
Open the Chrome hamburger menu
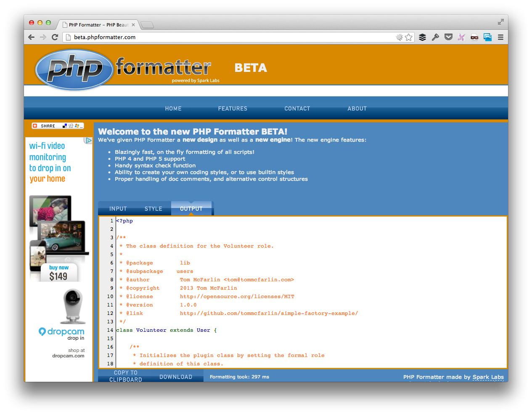pos(500,37)
